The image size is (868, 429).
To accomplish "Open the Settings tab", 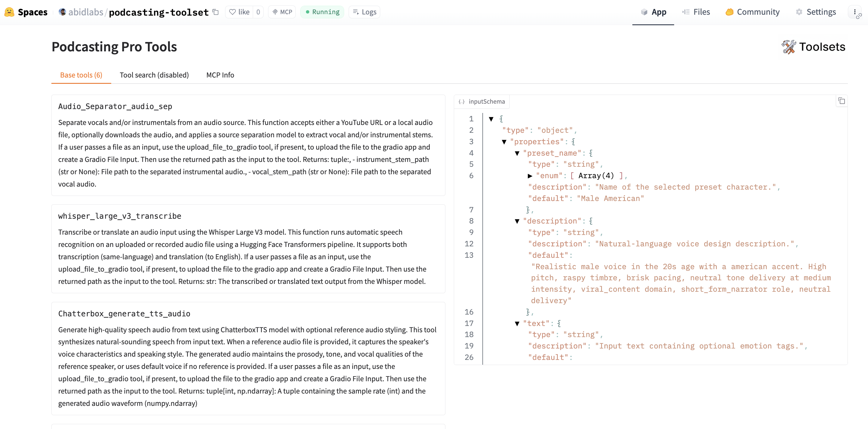I will point(816,12).
